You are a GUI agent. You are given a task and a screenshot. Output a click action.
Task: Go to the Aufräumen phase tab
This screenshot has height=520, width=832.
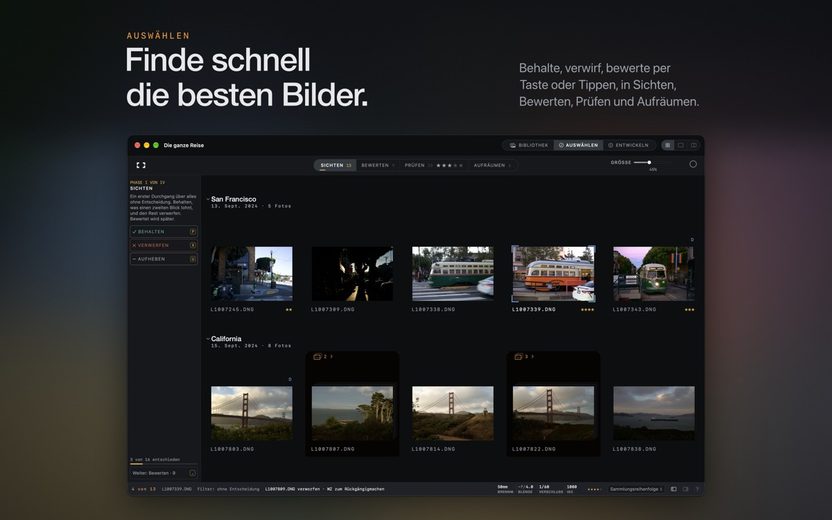pos(492,166)
